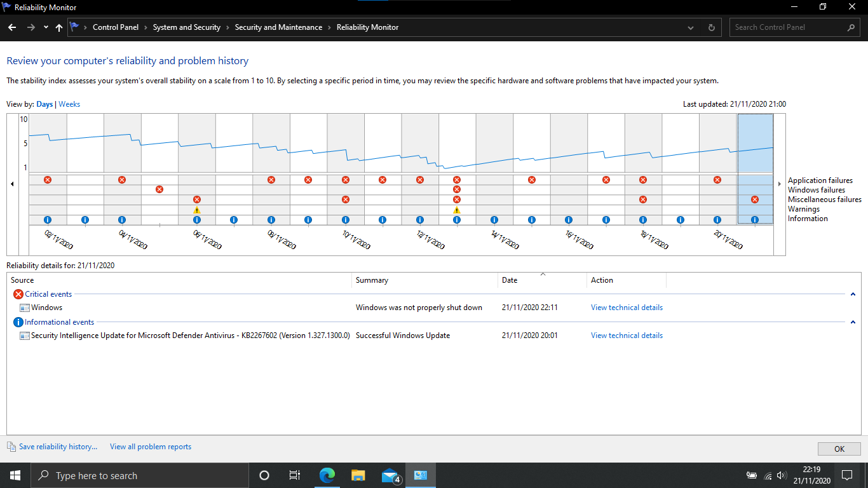Click the flag icon in the address bar

(x=74, y=27)
